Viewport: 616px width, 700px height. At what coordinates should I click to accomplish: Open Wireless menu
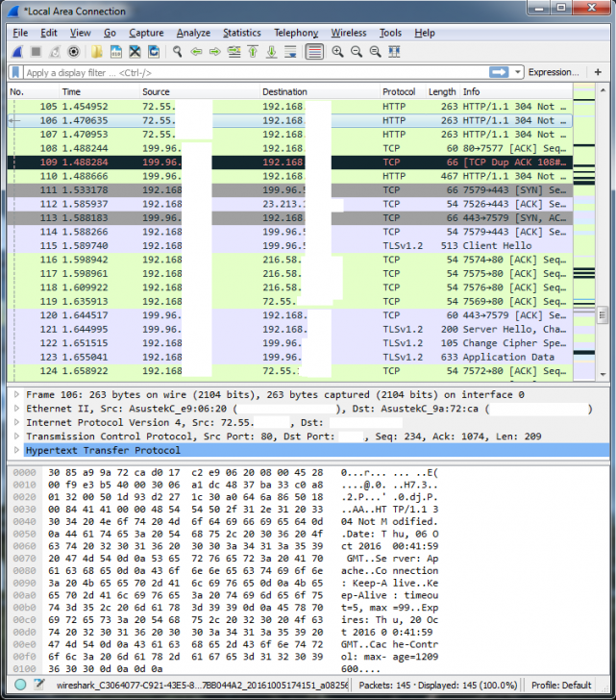[349, 33]
